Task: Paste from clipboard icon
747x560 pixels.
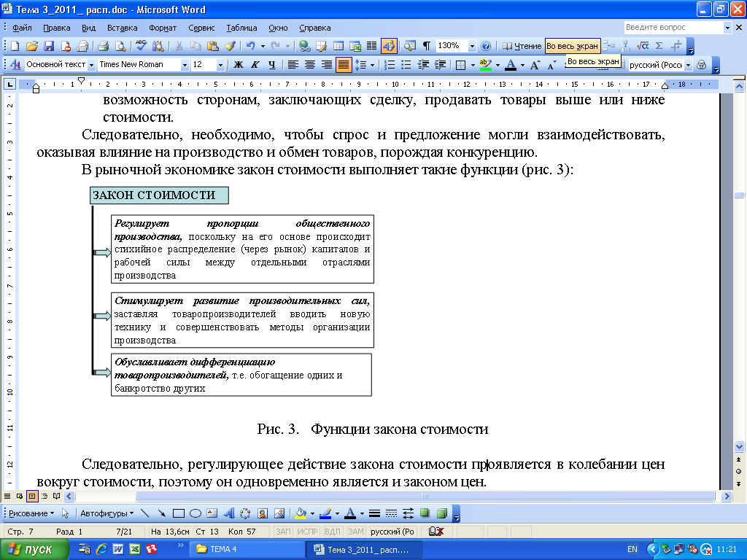Action: coord(213,46)
